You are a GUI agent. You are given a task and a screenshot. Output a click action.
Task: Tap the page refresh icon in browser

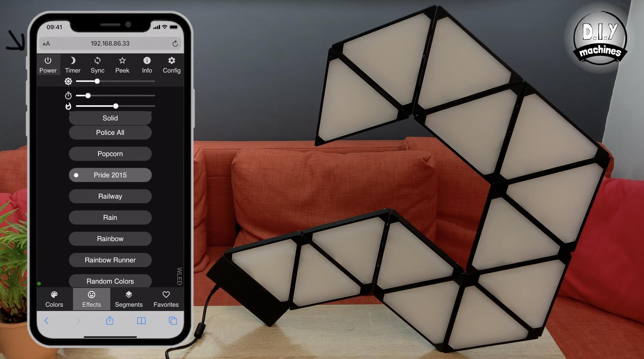click(175, 43)
